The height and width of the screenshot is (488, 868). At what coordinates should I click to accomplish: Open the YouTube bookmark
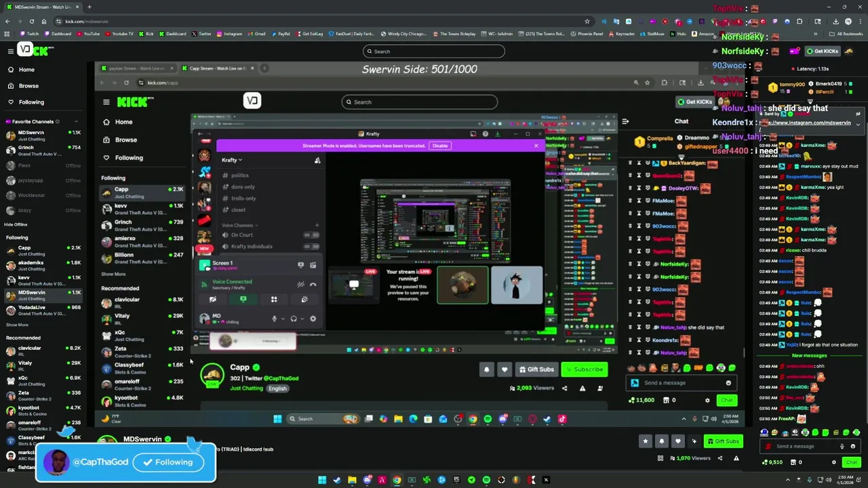(88, 34)
